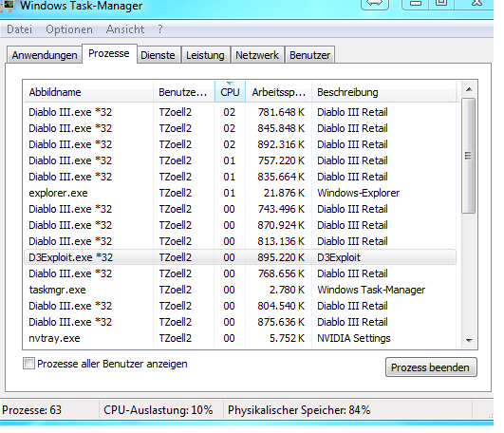Click the scroll up arrow of process list
Screen dimensions: 504x433
(469, 89)
